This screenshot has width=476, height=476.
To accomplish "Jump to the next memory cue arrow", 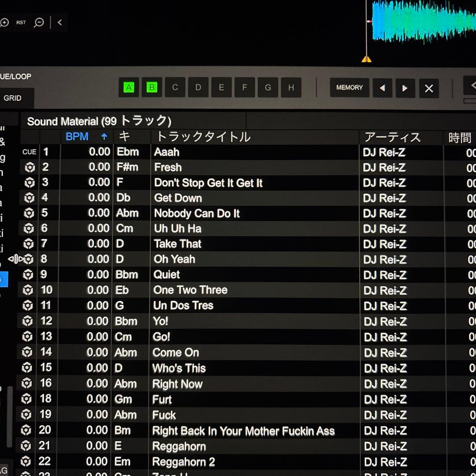I will point(405,88).
